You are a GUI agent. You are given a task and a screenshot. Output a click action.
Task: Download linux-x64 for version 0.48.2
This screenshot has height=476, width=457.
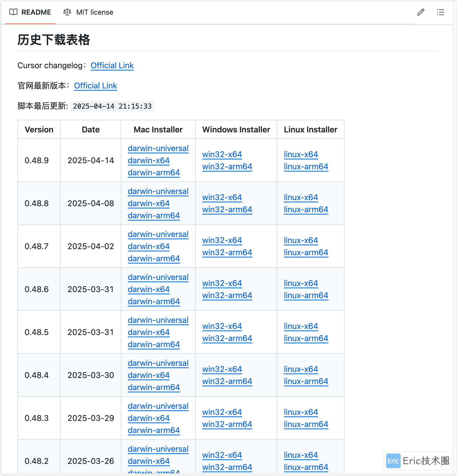click(x=301, y=455)
